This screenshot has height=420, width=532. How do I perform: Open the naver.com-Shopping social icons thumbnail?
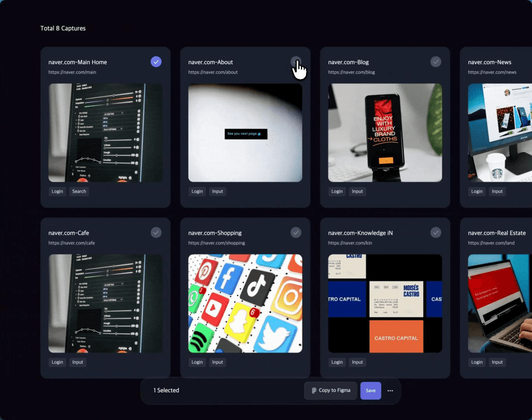(245, 303)
